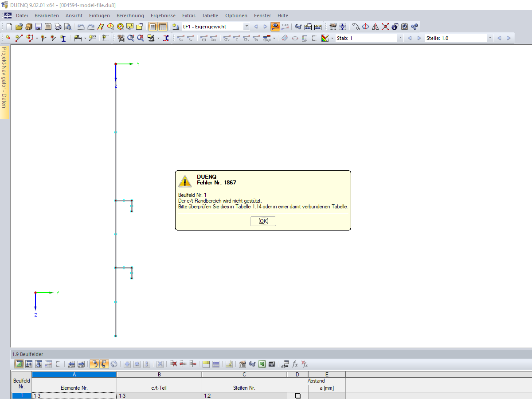Select row 1 header in Beulfelder table
The width and height of the screenshot is (532, 399).
pos(21,395)
